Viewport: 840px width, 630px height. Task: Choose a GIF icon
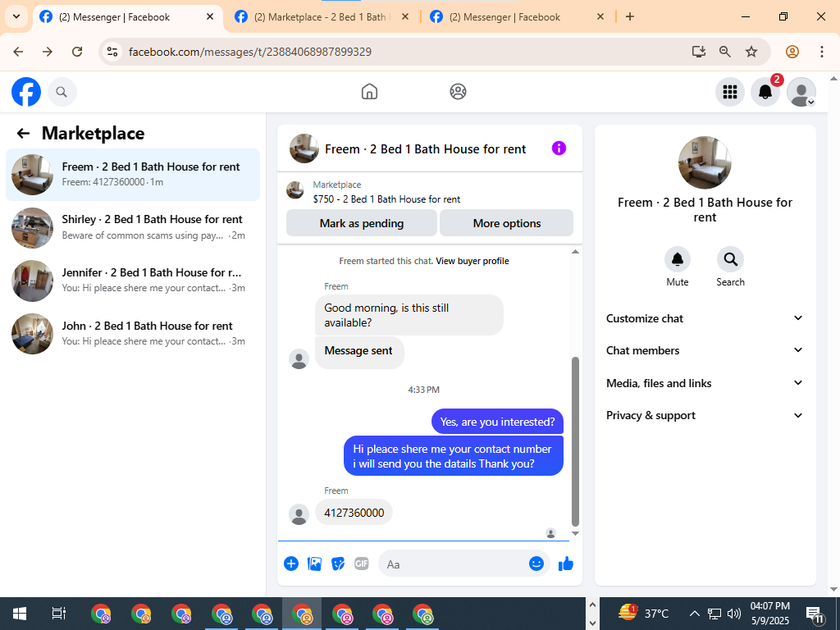362,564
